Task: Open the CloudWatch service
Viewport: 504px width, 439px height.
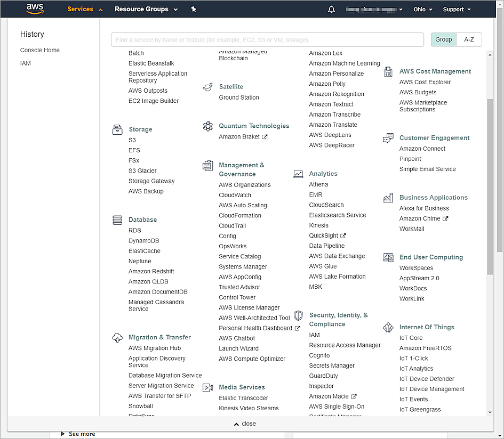Action: pos(235,195)
